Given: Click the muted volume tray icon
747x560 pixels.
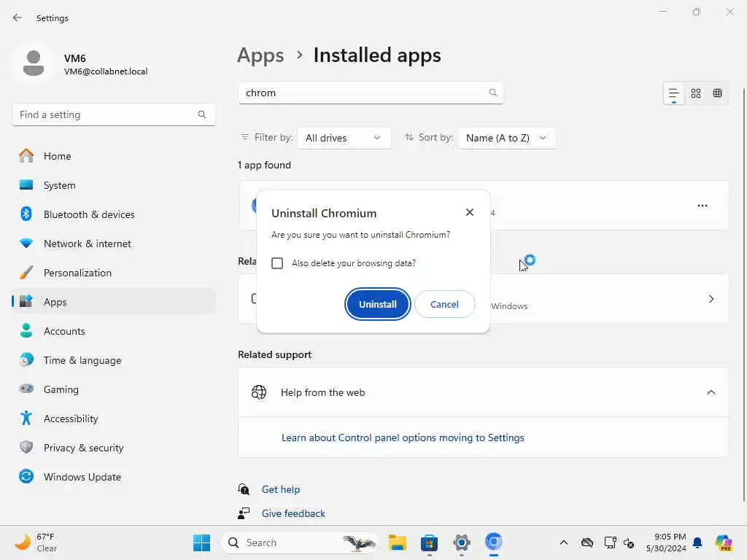Looking at the screenshot, I should (x=629, y=542).
